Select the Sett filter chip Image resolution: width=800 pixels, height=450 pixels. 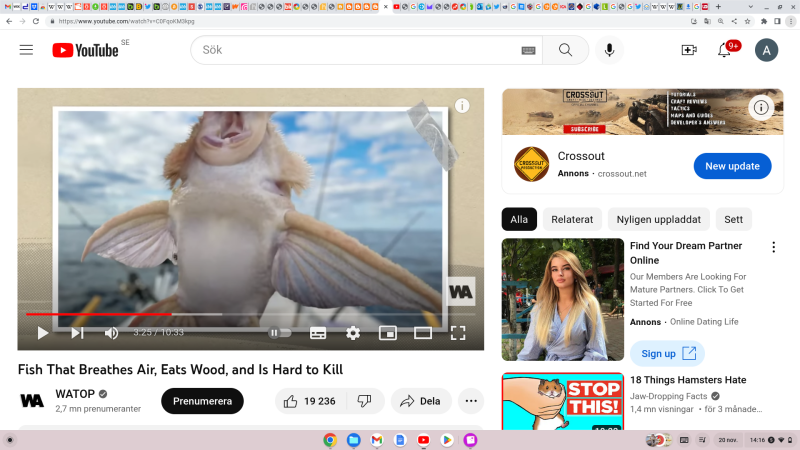point(733,219)
